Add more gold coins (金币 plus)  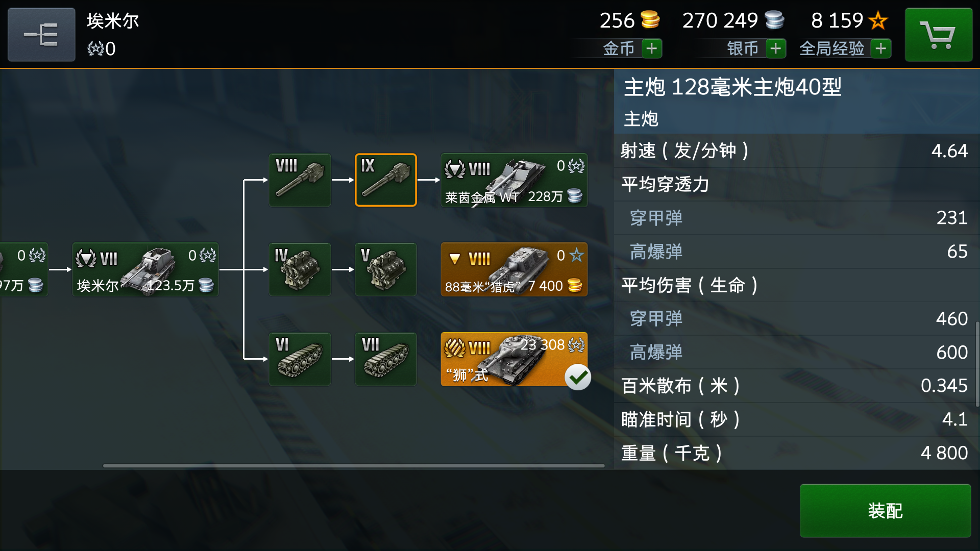coord(651,48)
